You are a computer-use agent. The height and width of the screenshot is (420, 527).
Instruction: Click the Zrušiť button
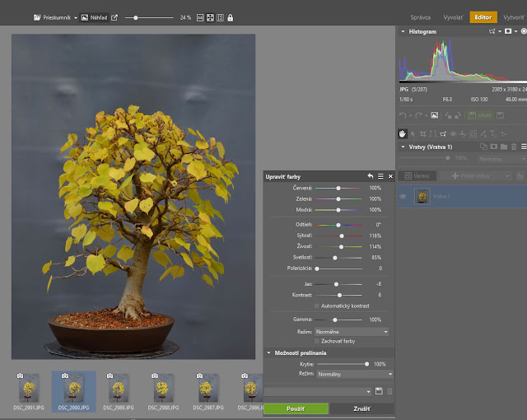(x=361, y=408)
